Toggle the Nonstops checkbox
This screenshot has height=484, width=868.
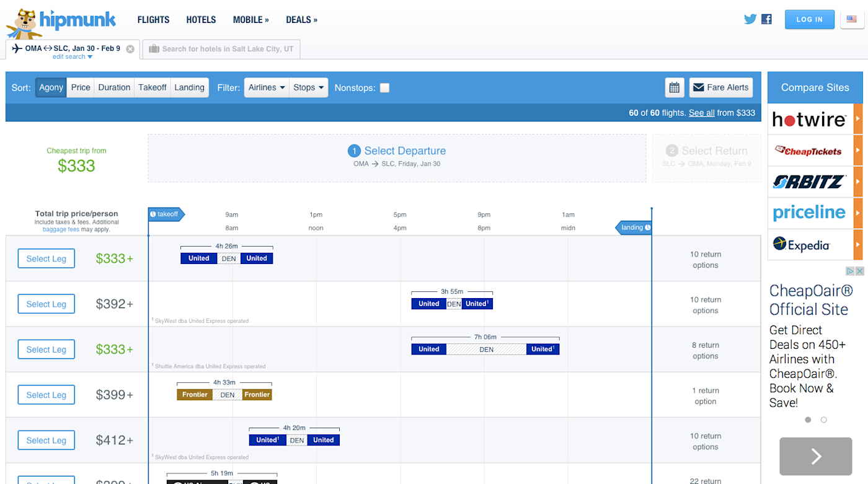tap(384, 88)
